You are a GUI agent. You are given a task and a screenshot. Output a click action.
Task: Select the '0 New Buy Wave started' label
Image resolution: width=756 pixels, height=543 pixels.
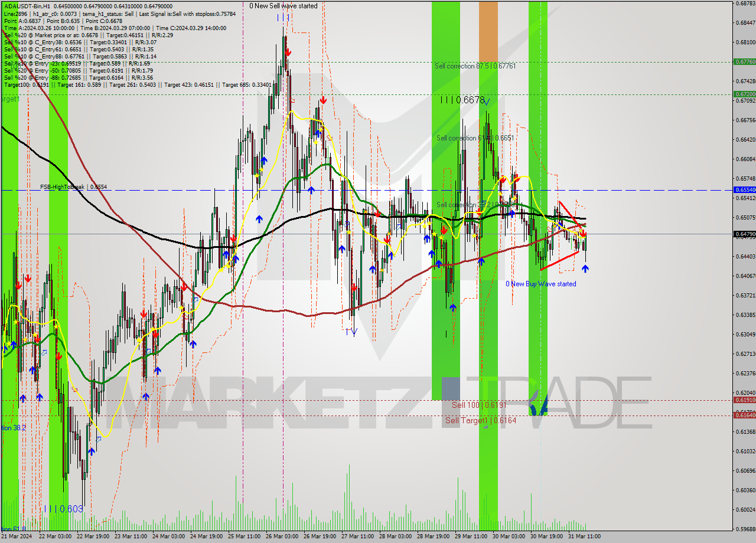pos(540,284)
